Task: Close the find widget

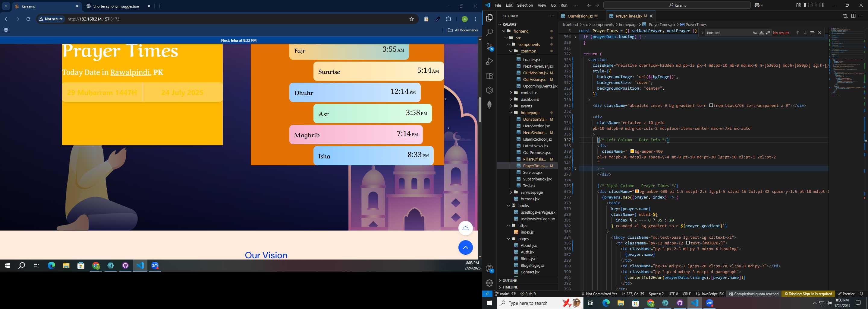Action: [820, 33]
